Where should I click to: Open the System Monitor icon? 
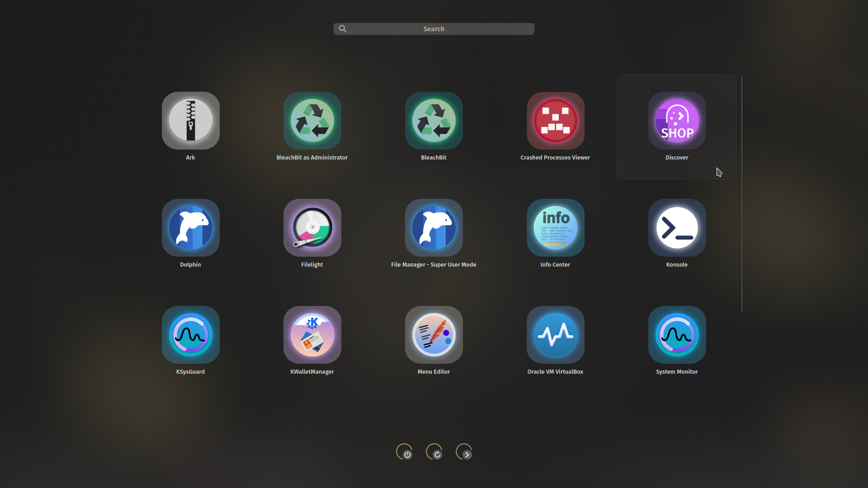[677, 335]
